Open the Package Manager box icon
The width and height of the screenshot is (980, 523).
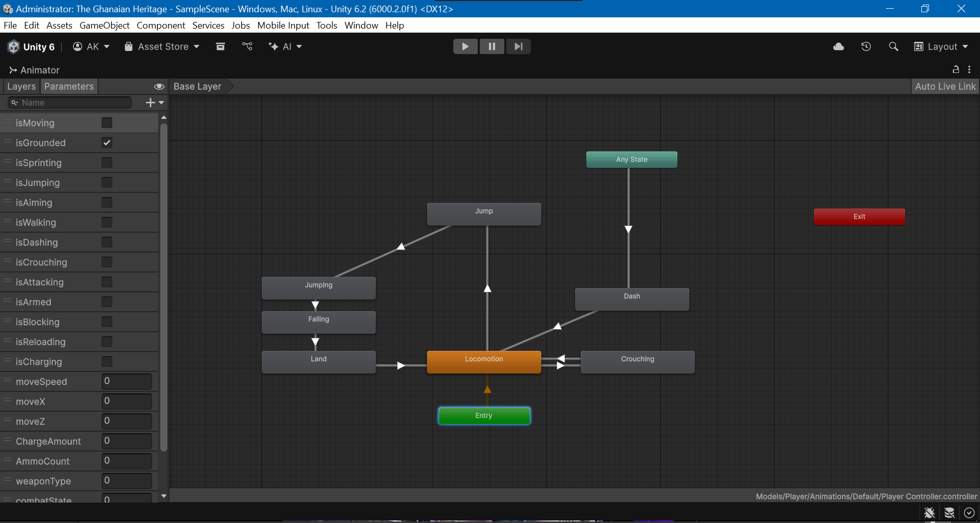220,46
